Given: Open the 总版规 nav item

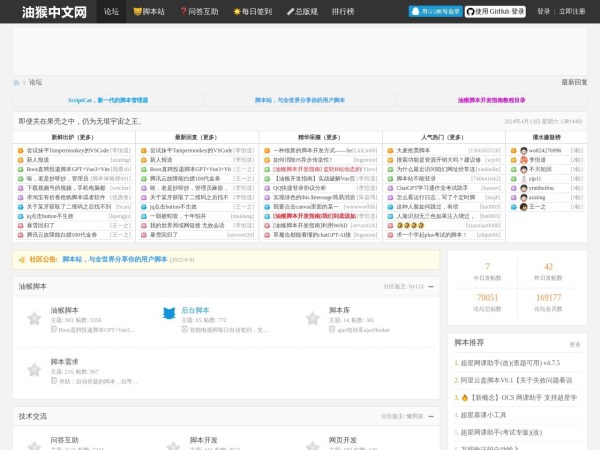Looking at the screenshot, I should [x=302, y=11].
